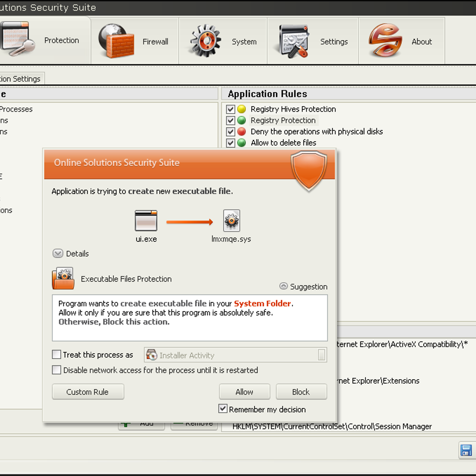Check Disable network access for the process

click(x=57, y=370)
